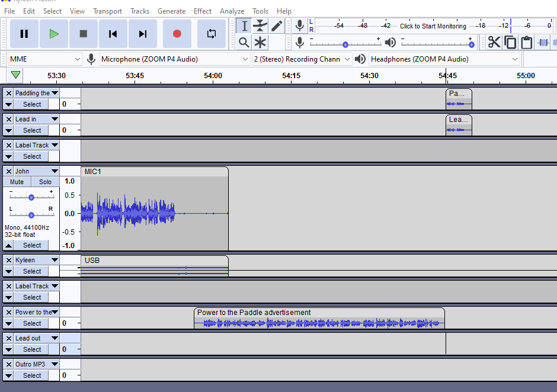The height and width of the screenshot is (392, 557).
Task: Open the Transport menu
Action: [x=107, y=11]
